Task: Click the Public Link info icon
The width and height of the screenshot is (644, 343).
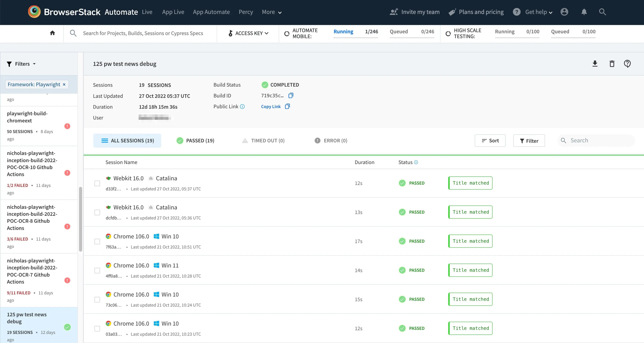Action: [242, 107]
